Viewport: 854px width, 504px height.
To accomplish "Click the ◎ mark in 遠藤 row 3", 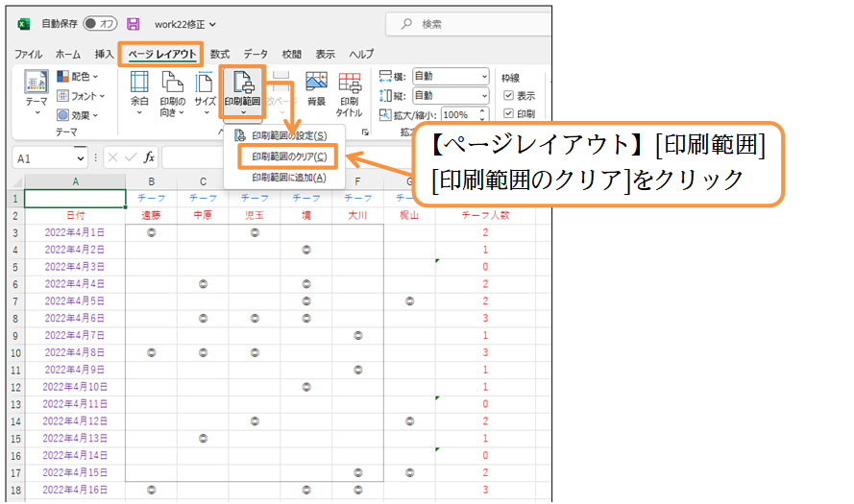I will click(x=152, y=232).
